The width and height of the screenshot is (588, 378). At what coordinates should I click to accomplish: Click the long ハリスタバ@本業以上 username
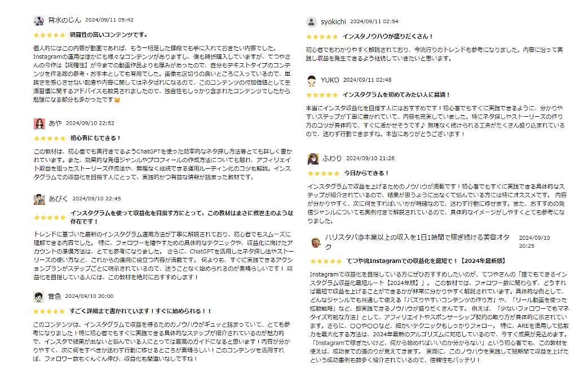point(417,242)
